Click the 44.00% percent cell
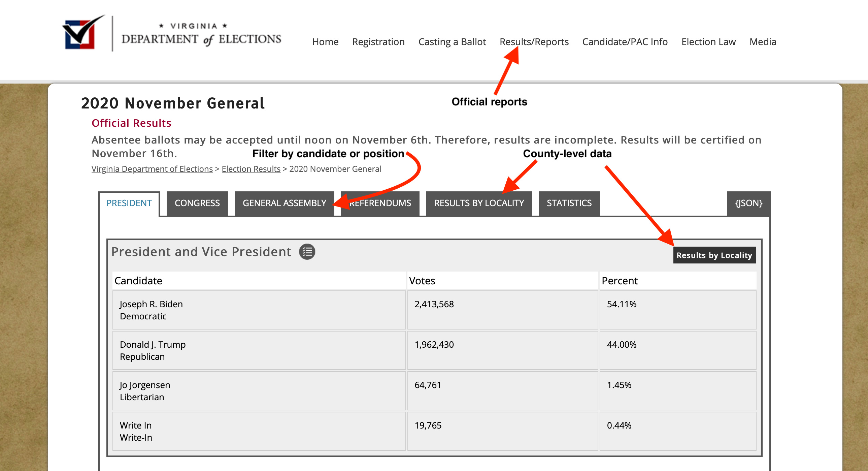Viewport: 868px width, 471px height. (678, 350)
